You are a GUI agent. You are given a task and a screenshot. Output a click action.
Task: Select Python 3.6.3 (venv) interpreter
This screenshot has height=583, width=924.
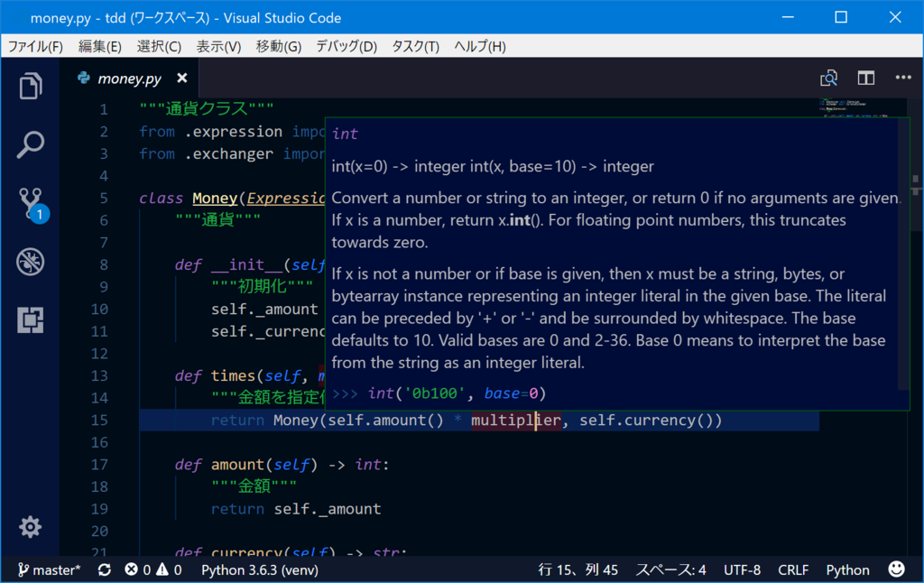(x=260, y=570)
